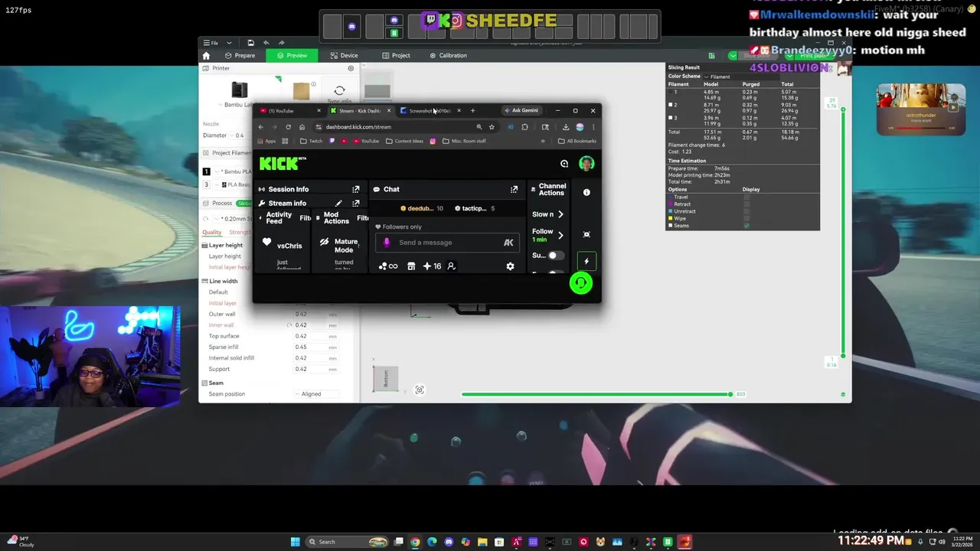980x551 pixels.
Task: Select the Quality settings tab
Action: 212,232
